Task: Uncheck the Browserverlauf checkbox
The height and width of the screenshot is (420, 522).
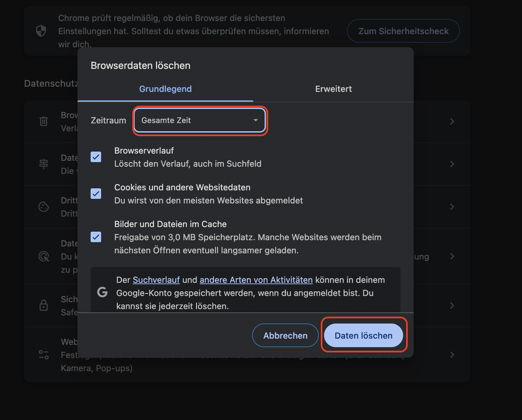Action: point(96,157)
